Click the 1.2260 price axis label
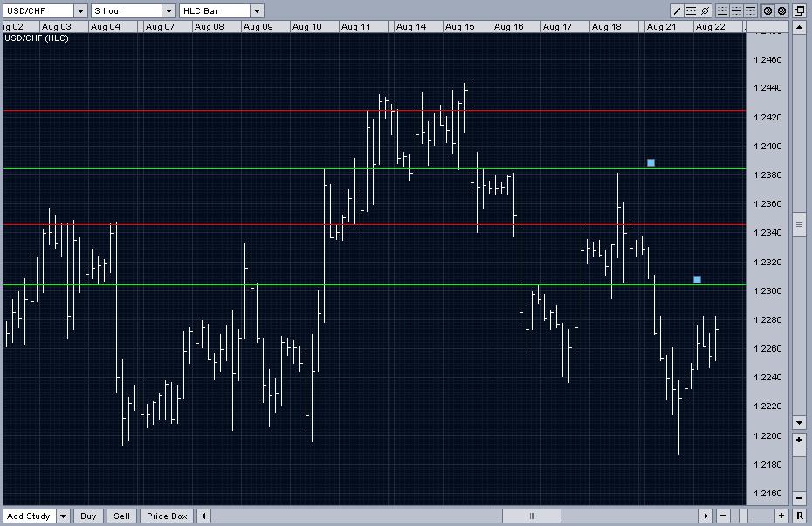Image resolution: width=812 pixels, height=526 pixels. click(768, 349)
